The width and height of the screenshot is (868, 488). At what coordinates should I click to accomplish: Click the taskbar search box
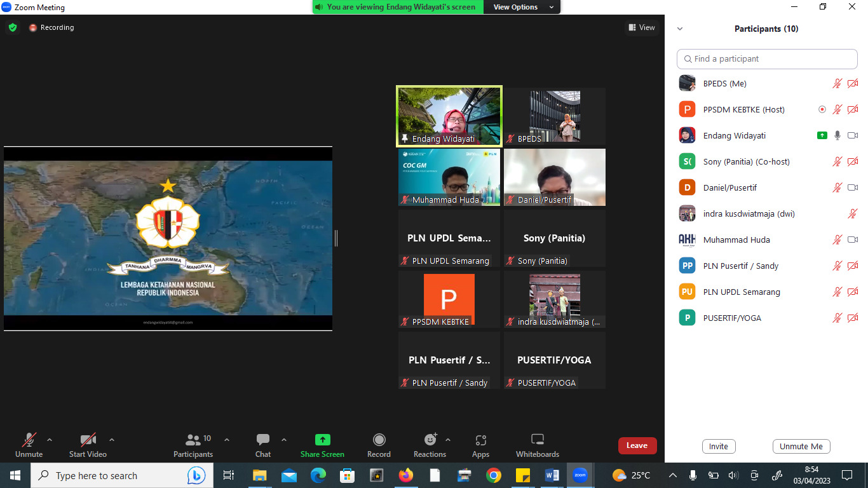tap(122, 475)
